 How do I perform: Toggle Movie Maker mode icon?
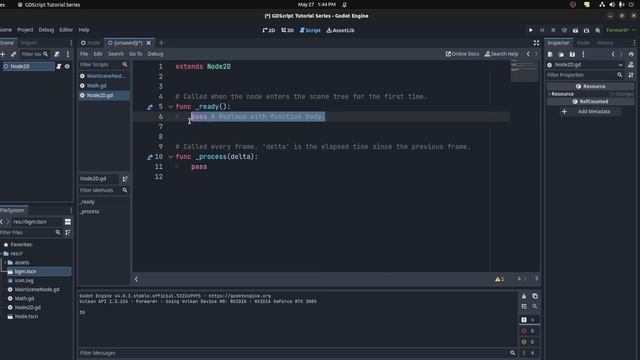pos(598,30)
